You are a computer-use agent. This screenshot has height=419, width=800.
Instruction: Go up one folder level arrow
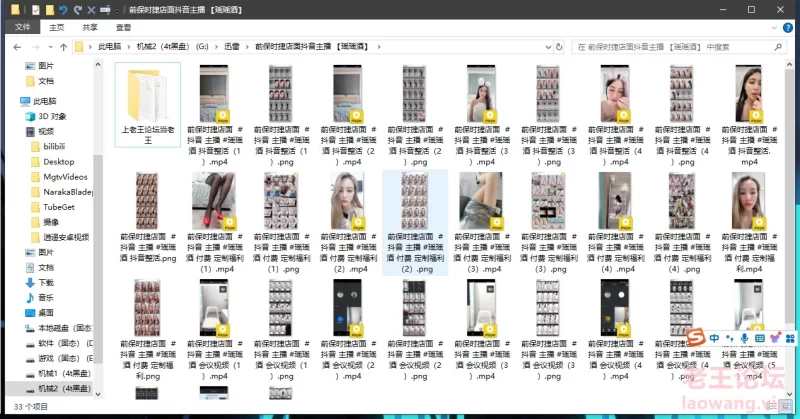(x=63, y=47)
